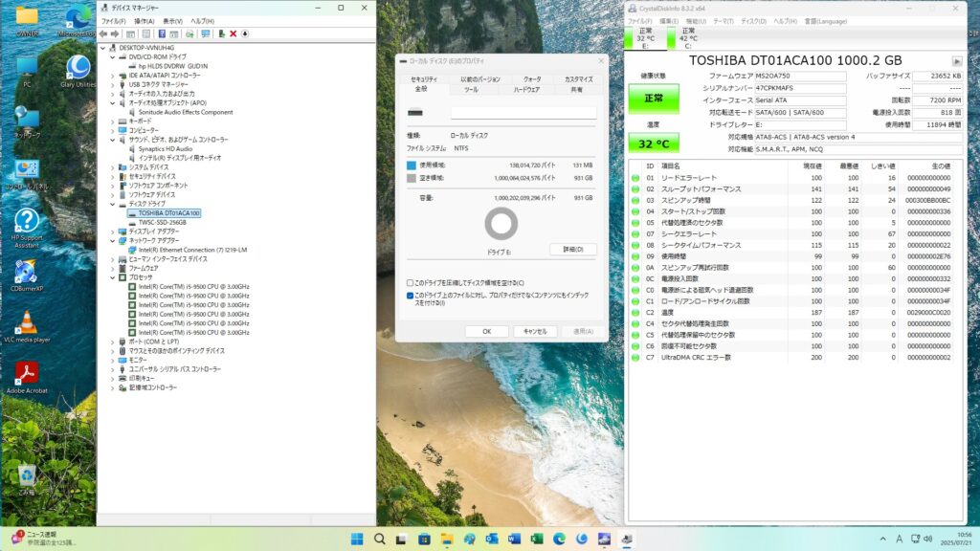Collapse the ディスク ドライブ tree node
Image resolution: width=980 pixels, height=551 pixels.
pos(112,204)
